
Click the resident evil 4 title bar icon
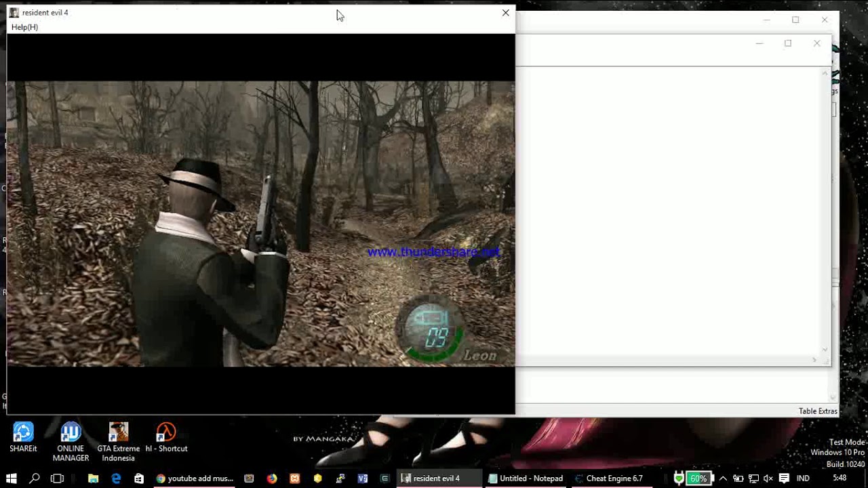(14, 13)
